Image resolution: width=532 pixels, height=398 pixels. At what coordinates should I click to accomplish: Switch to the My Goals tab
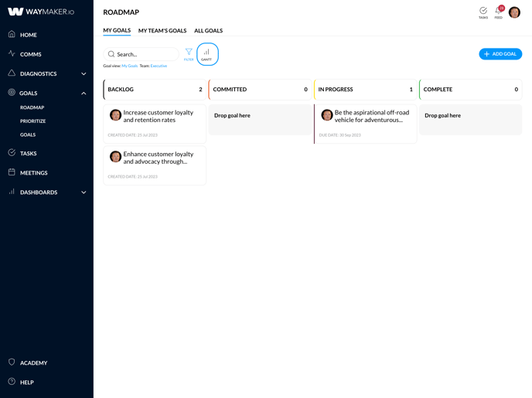pos(117,30)
